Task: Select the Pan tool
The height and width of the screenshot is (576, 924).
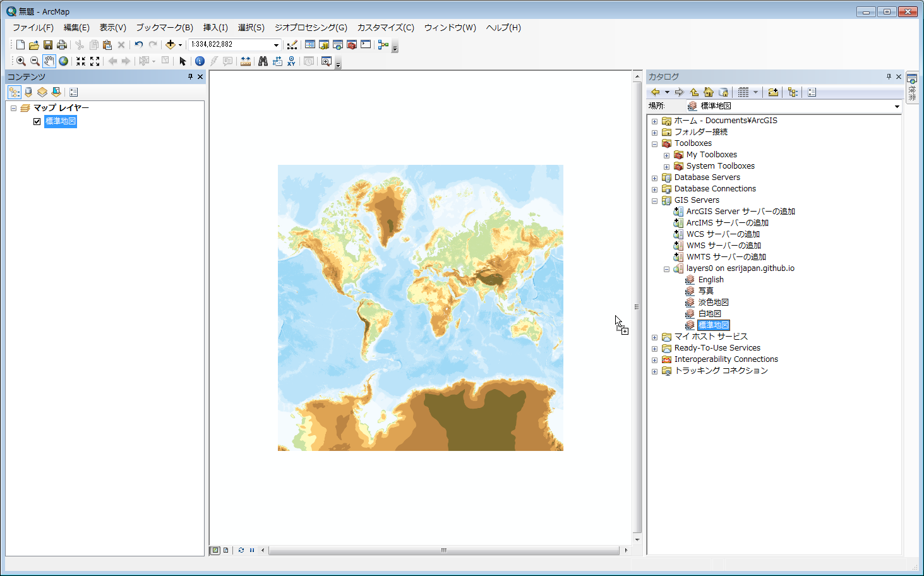Action: pyautogui.click(x=49, y=61)
